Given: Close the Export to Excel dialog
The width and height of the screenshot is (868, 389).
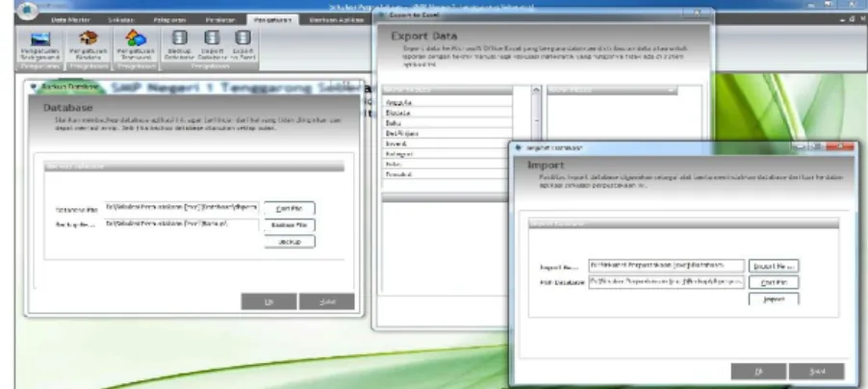Looking at the screenshot, I should click(698, 13).
